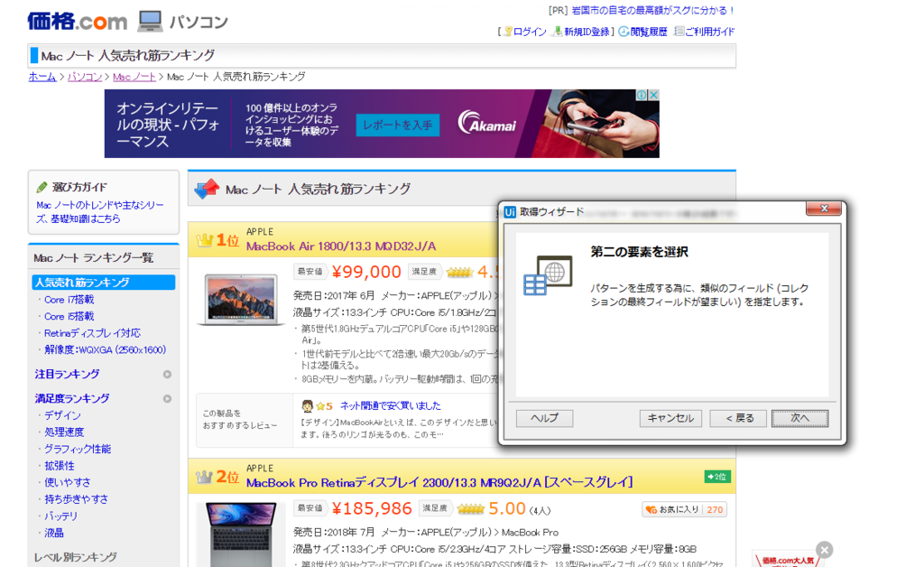Click キャンセル button in wizard
Screen dimensions: 924x567
670,418
